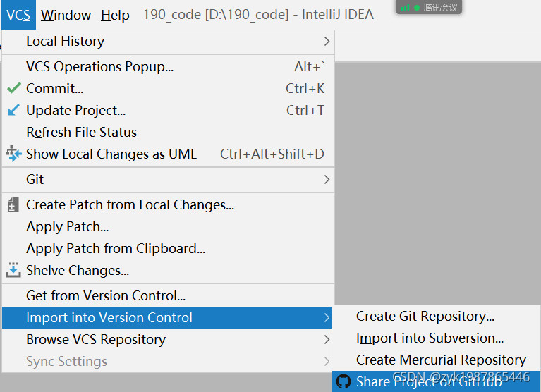
Task: Choose VCS Operations Popup
Action: (168, 66)
